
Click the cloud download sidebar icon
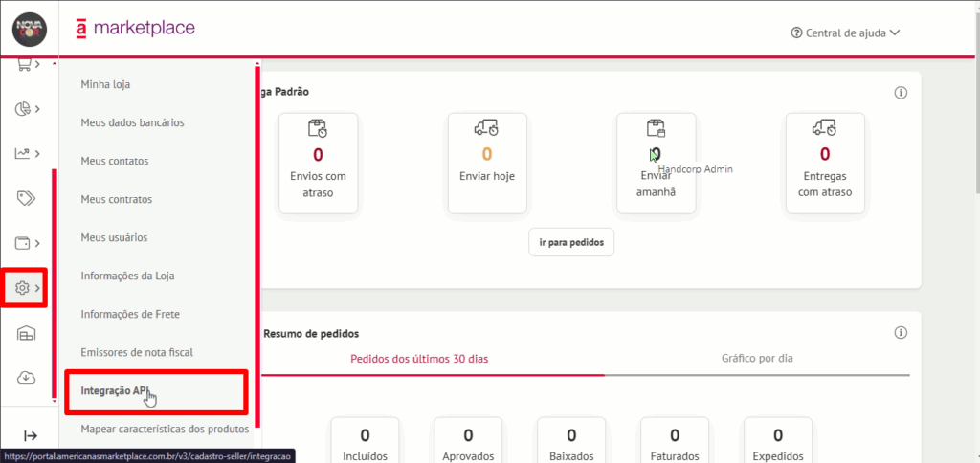(27, 378)
